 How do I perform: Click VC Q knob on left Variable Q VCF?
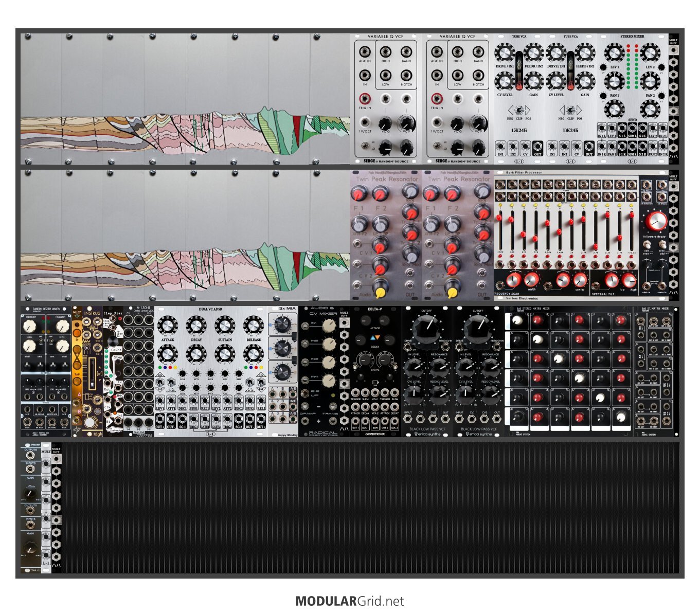385,123
